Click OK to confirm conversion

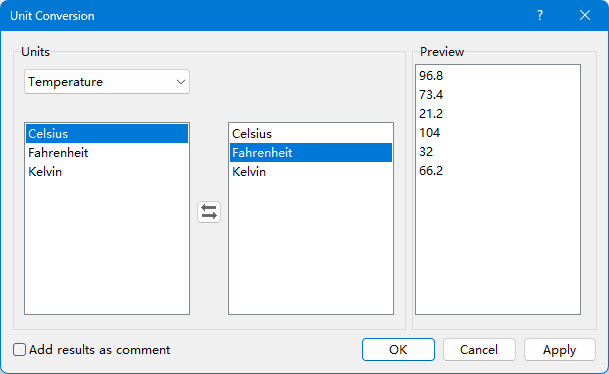pos(398,350)
